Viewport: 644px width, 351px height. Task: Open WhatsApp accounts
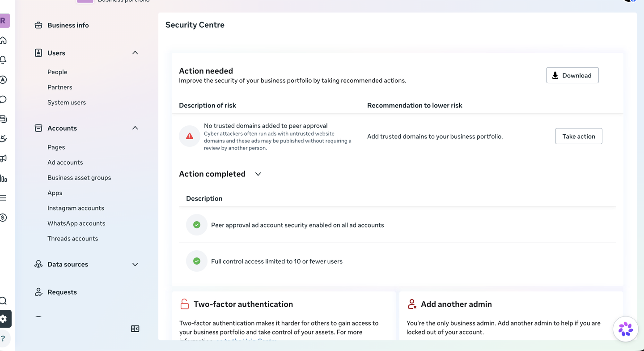(x=76, y=223)
